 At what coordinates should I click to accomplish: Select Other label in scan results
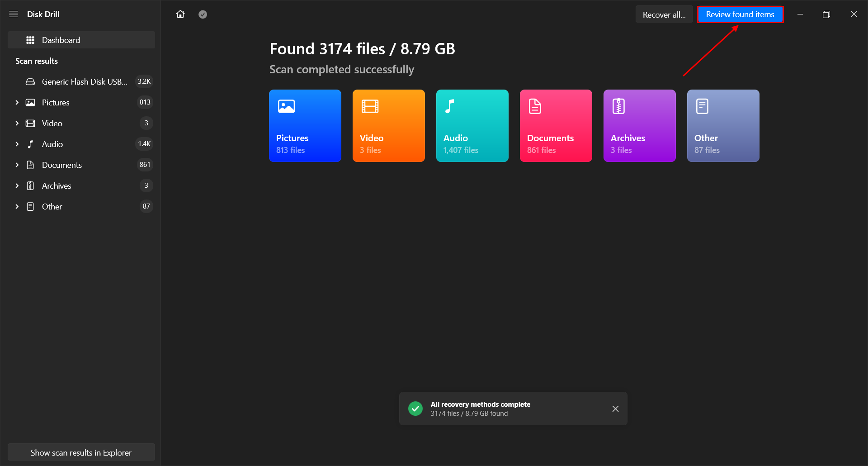52,206
